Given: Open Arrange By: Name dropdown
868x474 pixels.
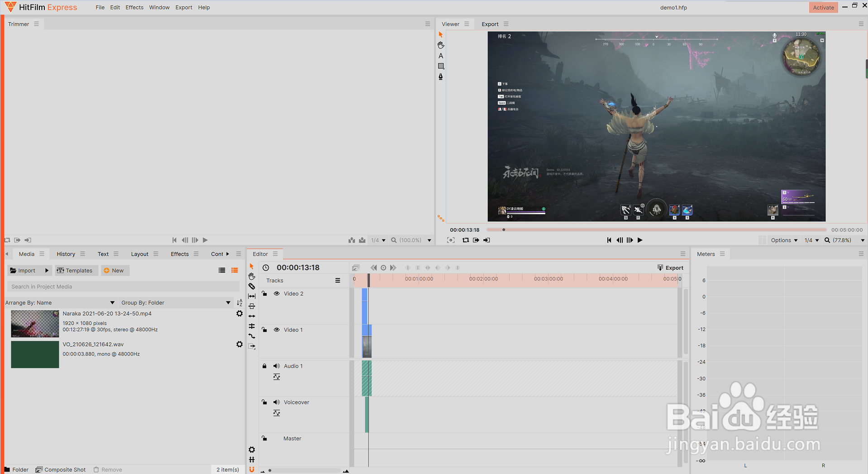Looking at the screenshot, I should click(x=60, y=302).
